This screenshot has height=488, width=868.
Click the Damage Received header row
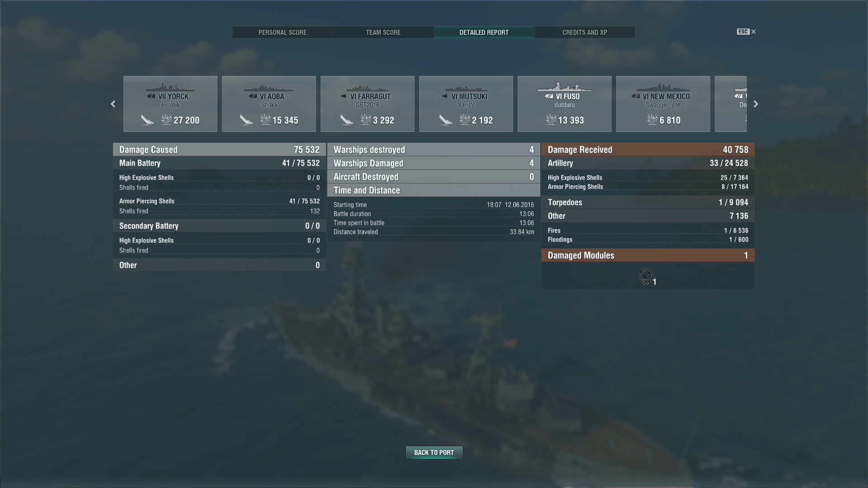(648, 150)
